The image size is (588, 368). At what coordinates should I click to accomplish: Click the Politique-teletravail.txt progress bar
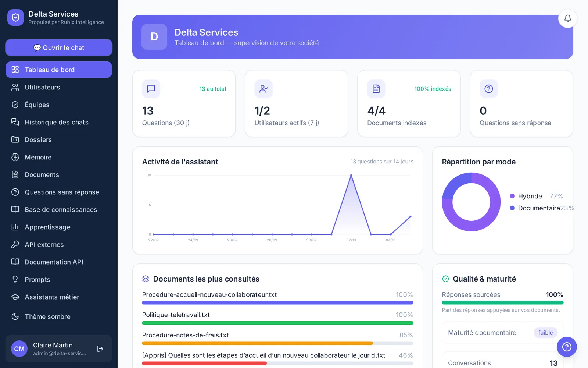pyautogui.click(x=277, y=323)
